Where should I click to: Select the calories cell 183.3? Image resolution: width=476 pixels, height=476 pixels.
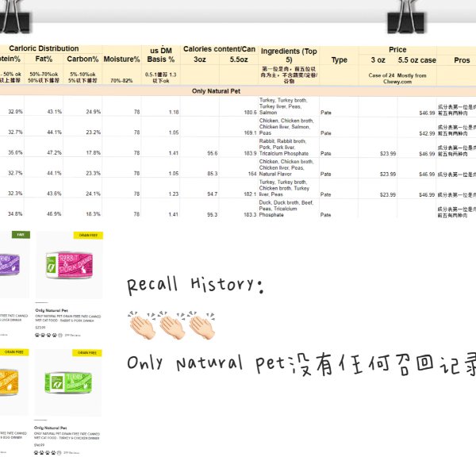[239, 208]
